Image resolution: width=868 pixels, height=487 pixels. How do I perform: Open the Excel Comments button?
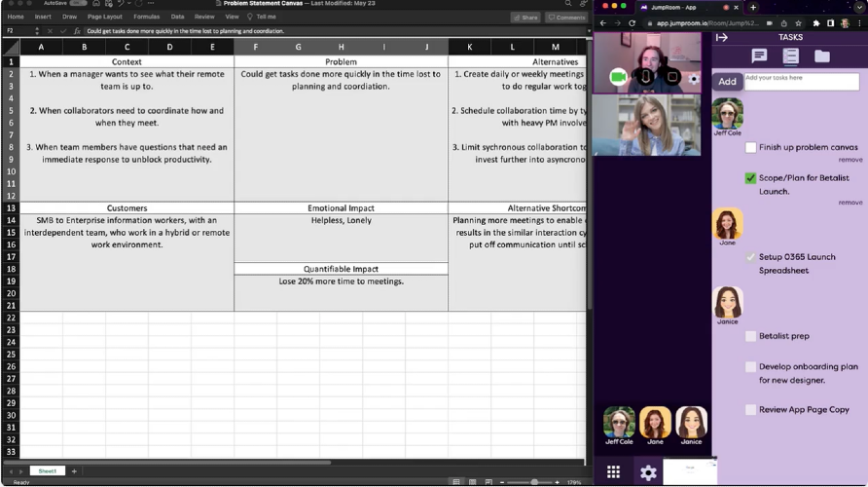click(566, 18)
